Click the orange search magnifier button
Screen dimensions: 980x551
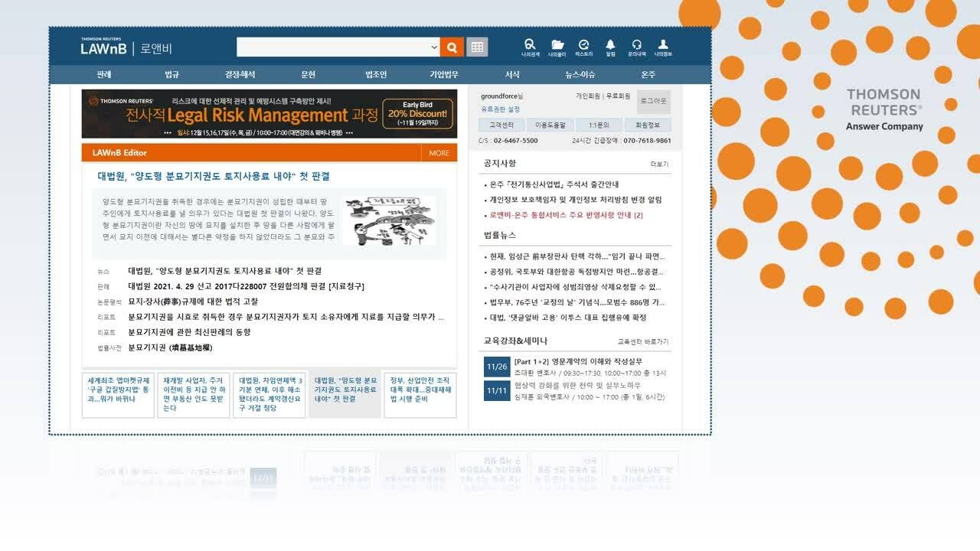click(452, 47)
